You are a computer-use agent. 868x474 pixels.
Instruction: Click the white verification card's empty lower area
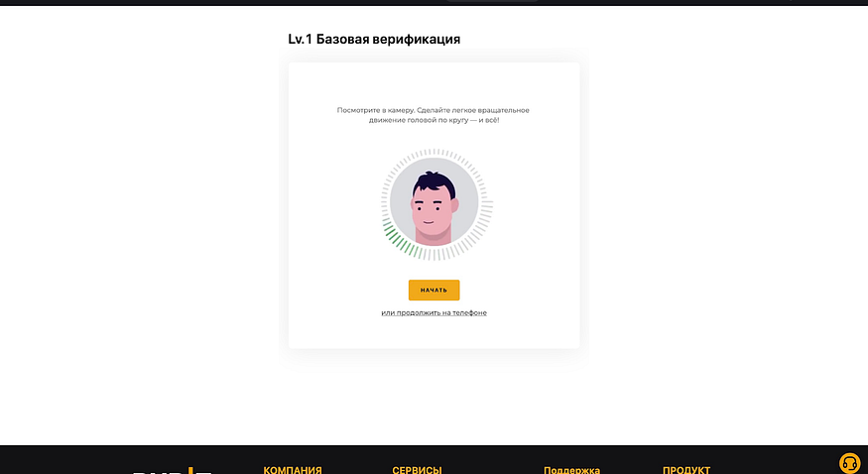click(x=434, y=333)
